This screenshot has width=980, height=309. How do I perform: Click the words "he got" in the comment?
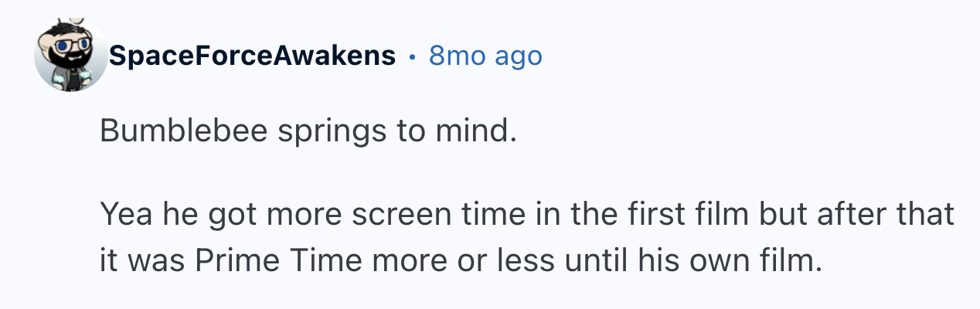199,215
